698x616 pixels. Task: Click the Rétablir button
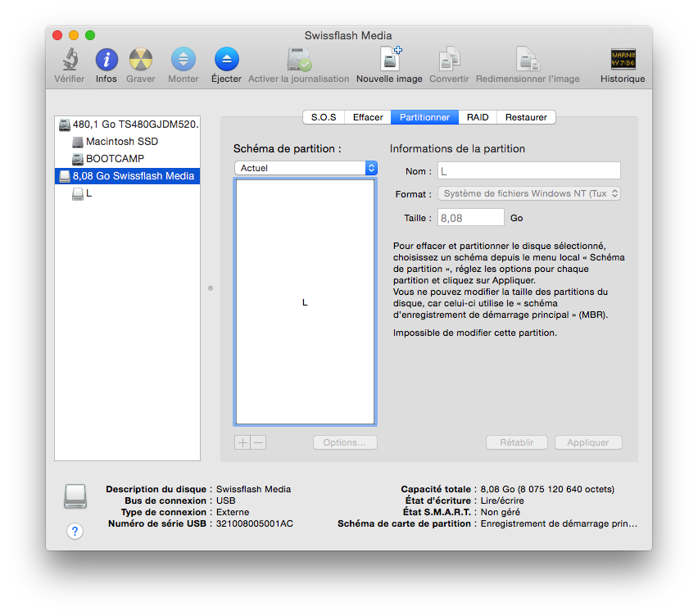pyautogui.click(x=517, y=442)
